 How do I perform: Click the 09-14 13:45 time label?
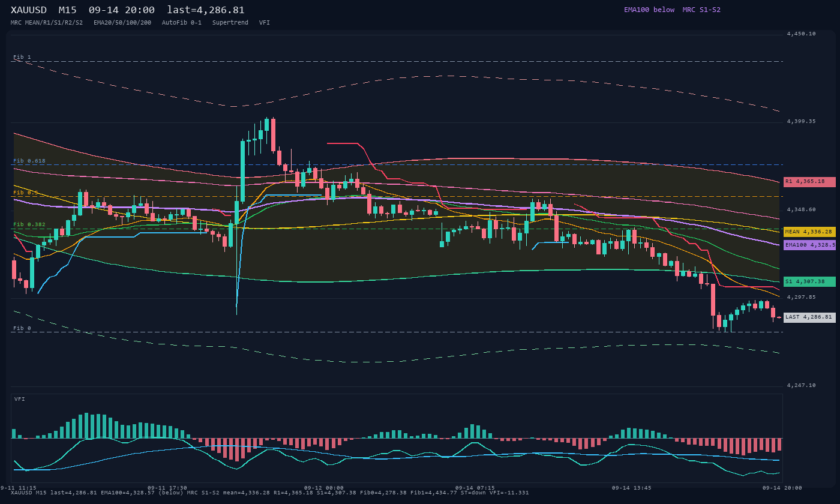click(x=631, y=488)
